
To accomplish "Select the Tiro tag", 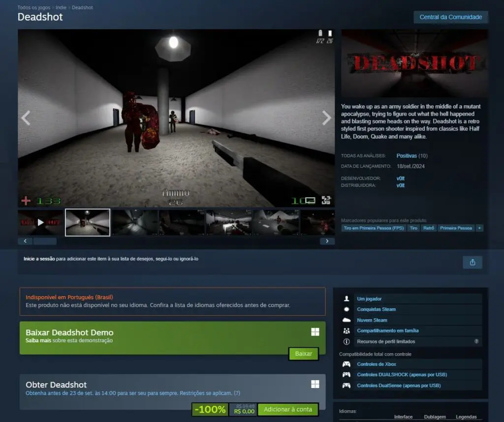I will click(x=413, y=228).
